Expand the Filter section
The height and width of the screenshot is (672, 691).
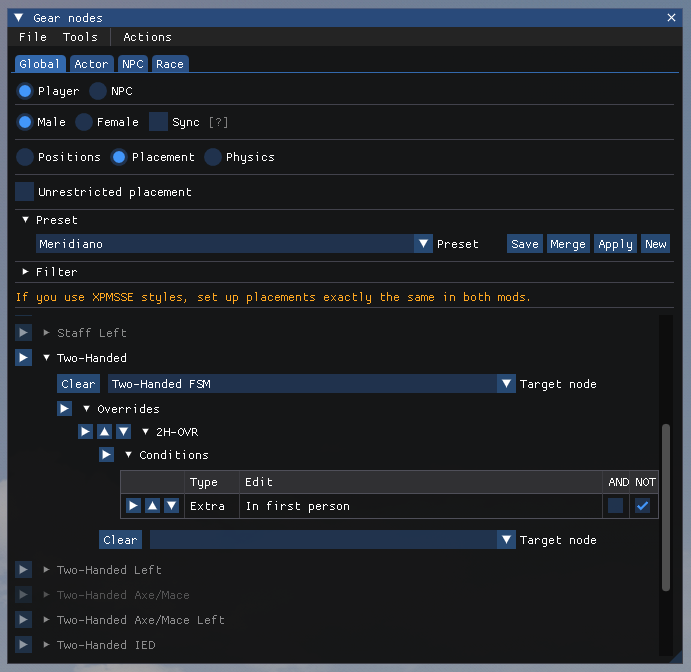coord(26,272)
